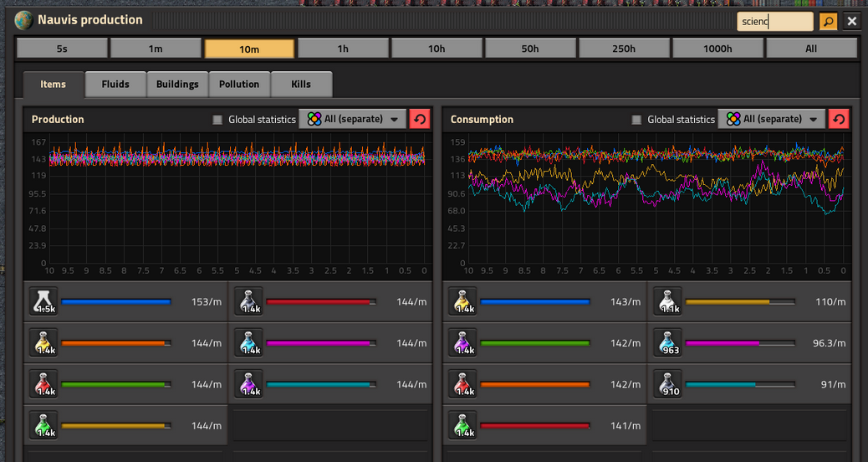This screenshot has width=868, height=462.
Task: Click the 143/m consumption value
Action: (625, 302)
